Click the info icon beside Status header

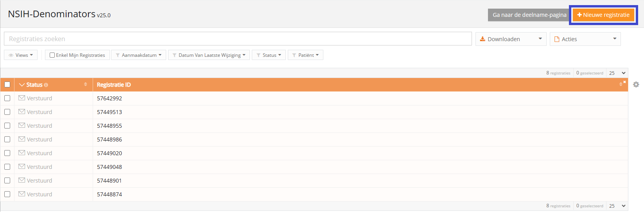[46, 85]
